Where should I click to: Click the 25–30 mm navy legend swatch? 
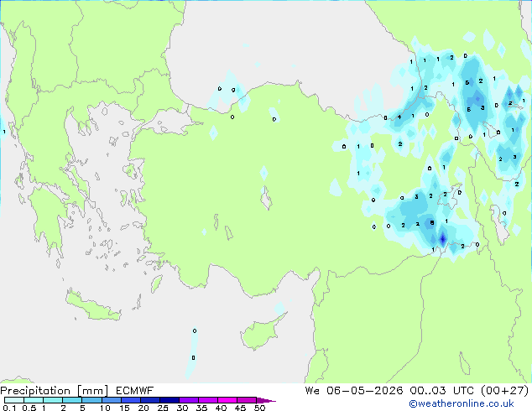tap(170, 400)
